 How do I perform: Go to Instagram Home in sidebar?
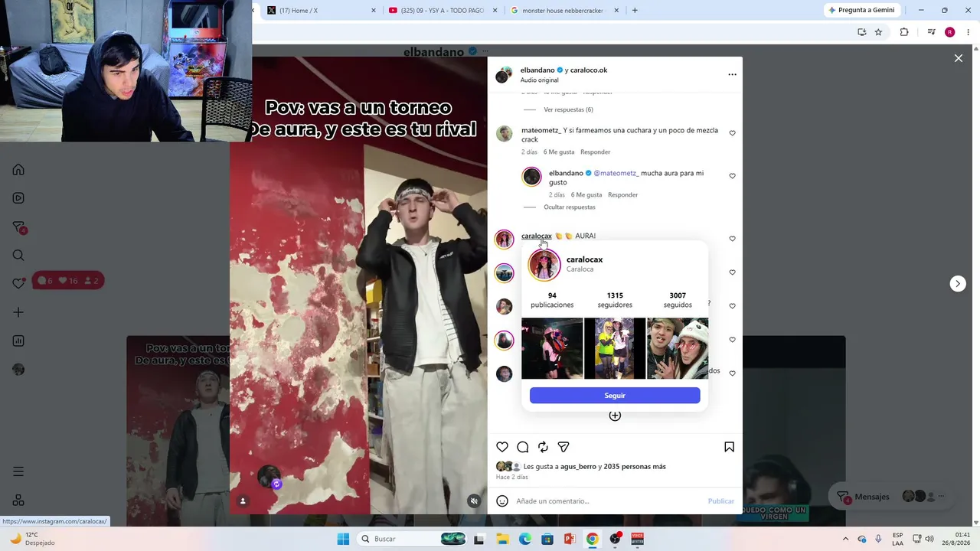pyautogui.click(x=18, y=170)
